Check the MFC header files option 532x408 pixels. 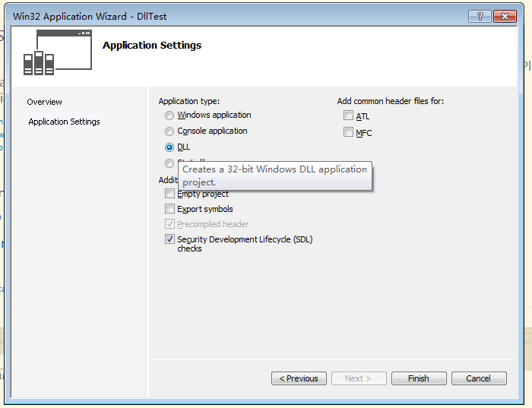pyautogui.click(x=348, y=131)
